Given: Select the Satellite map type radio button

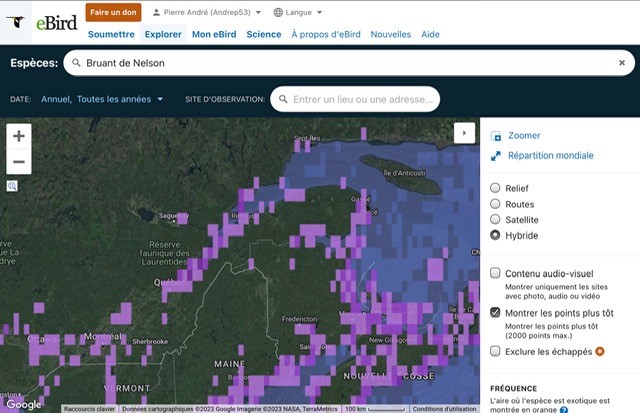Looking at the screenshot, I should [496, 220].
